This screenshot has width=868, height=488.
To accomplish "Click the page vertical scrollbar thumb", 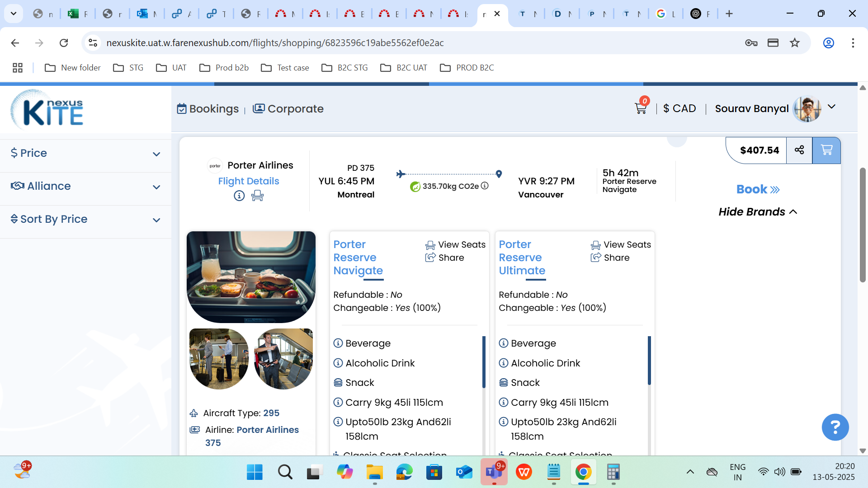I will coord(863,225).
